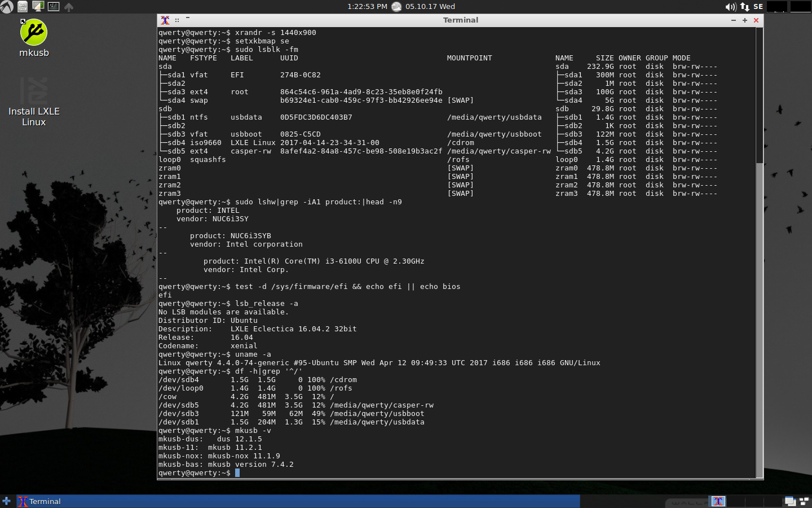
Task: Click the small shade dash in Terminal titlebar
Action: (188, 17)
